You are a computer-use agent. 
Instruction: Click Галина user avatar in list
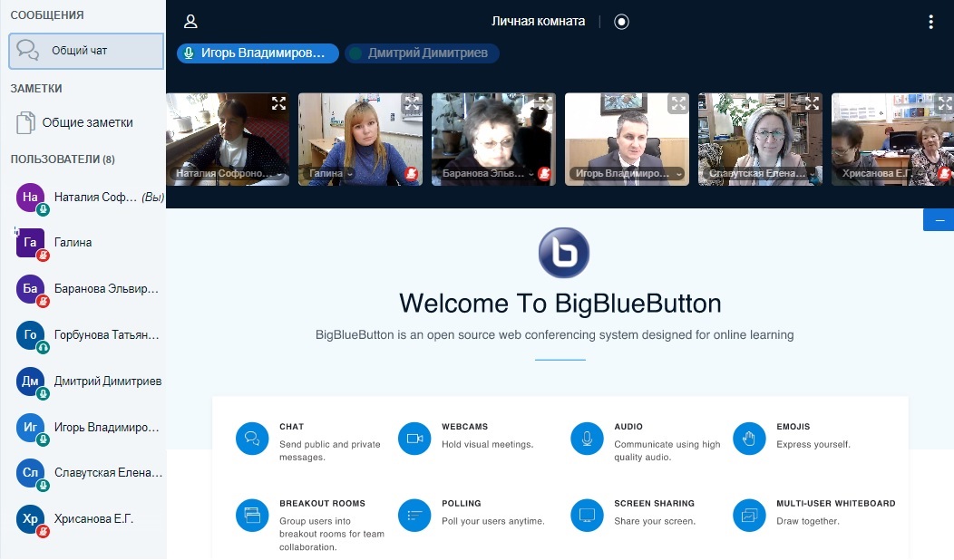[x=31, y=243]
